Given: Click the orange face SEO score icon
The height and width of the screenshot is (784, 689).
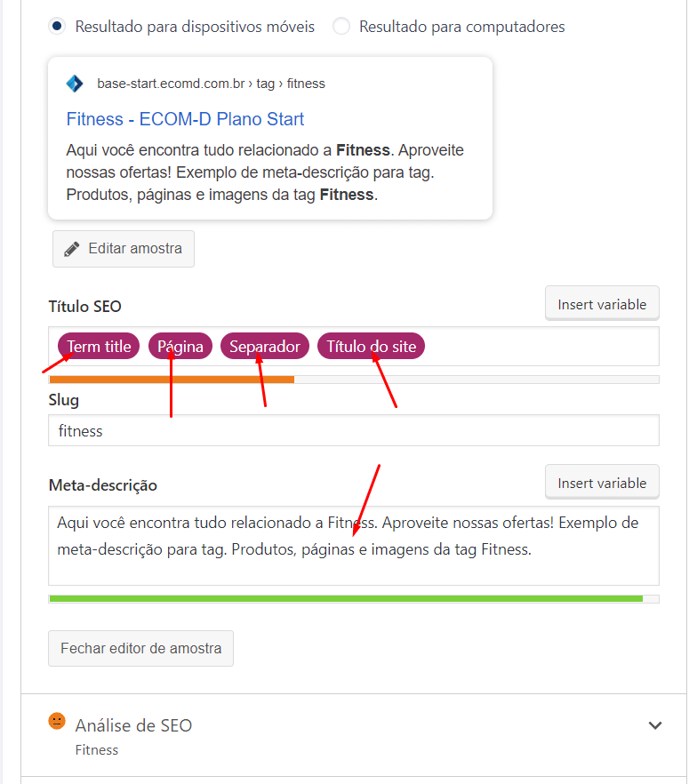Looking at the screenshot, I should tap(57, 721).
